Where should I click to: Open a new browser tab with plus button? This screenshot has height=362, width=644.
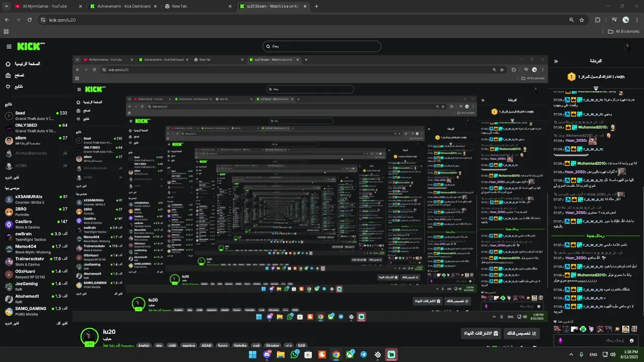pos(316,7)
